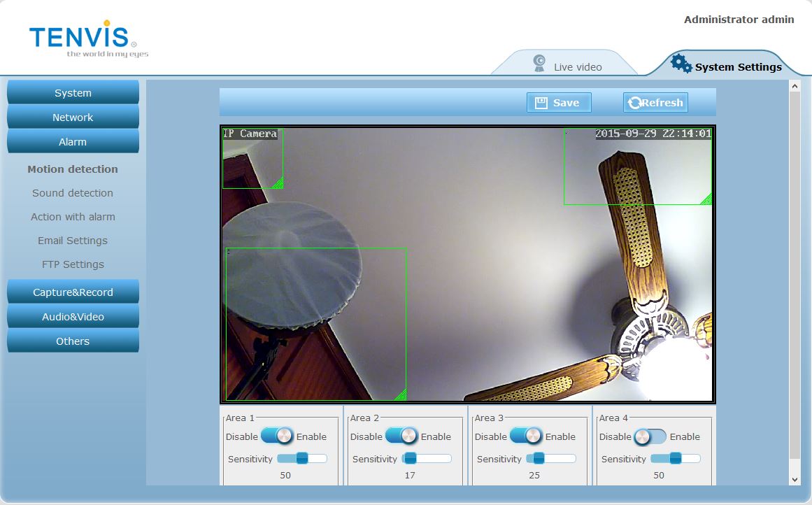
Task: Go to FTP Settings page
Action: 73,264
